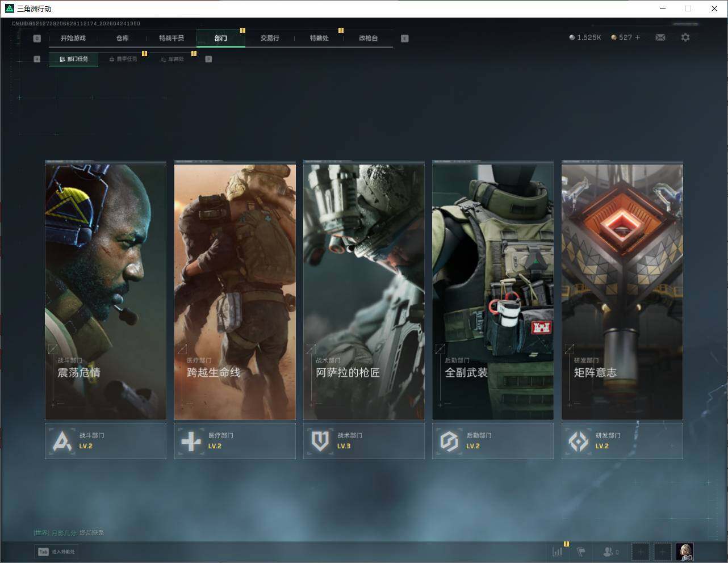Click the 三角洲行动 window title icon
This screenshot has width=728, height=563.
(9, 9)
